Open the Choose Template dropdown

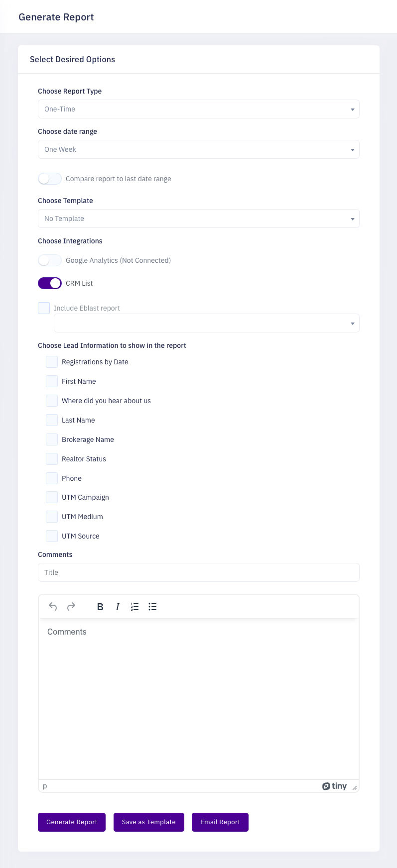[198, 218]
